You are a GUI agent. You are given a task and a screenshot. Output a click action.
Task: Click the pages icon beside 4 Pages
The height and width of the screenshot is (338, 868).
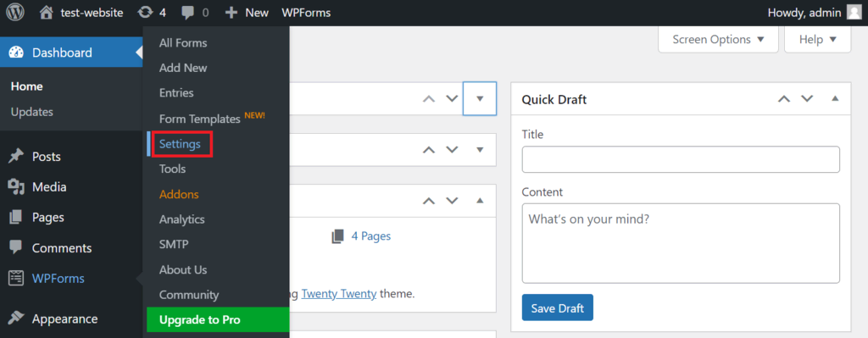[337, 236]
